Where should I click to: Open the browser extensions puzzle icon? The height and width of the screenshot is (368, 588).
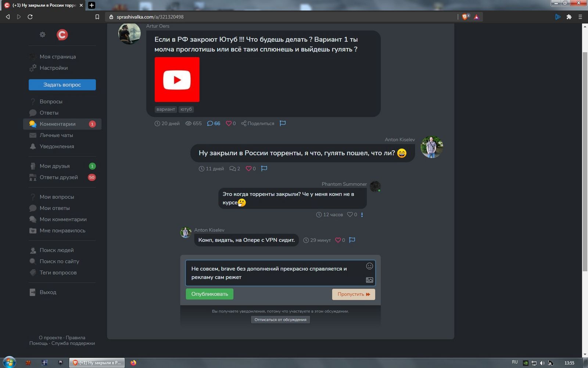(x=569, y=17)
